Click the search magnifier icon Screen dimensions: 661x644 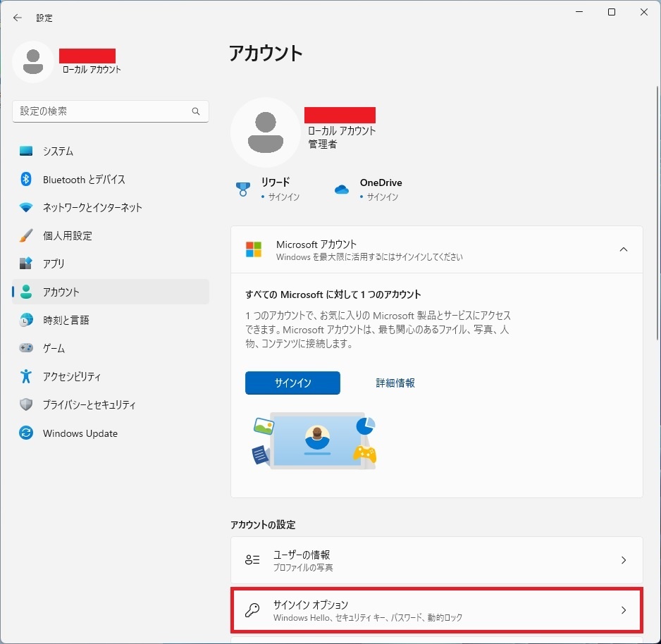click(x=196, y=111)
